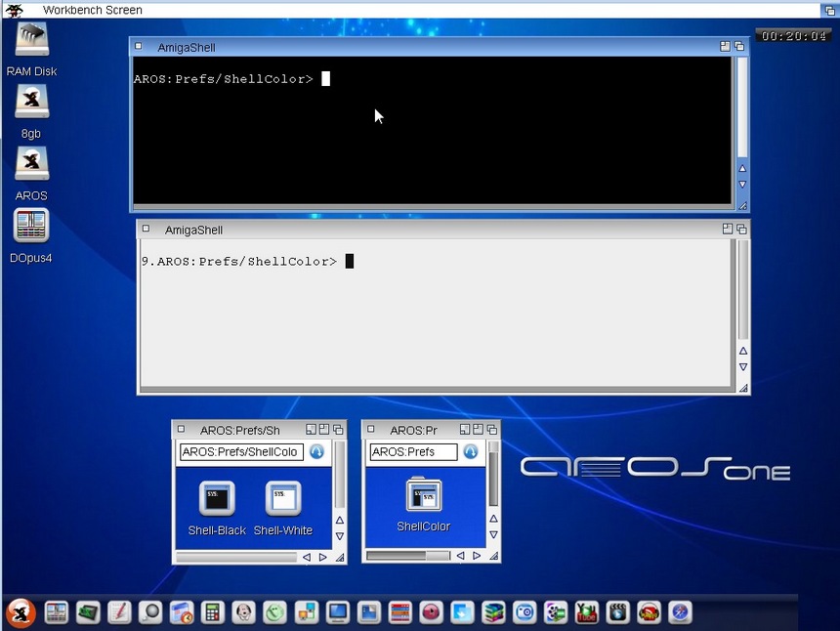The image size is (840, 631).
Task: Launch DOpus4 from the desktop
Action: click(x=31, y=227)
